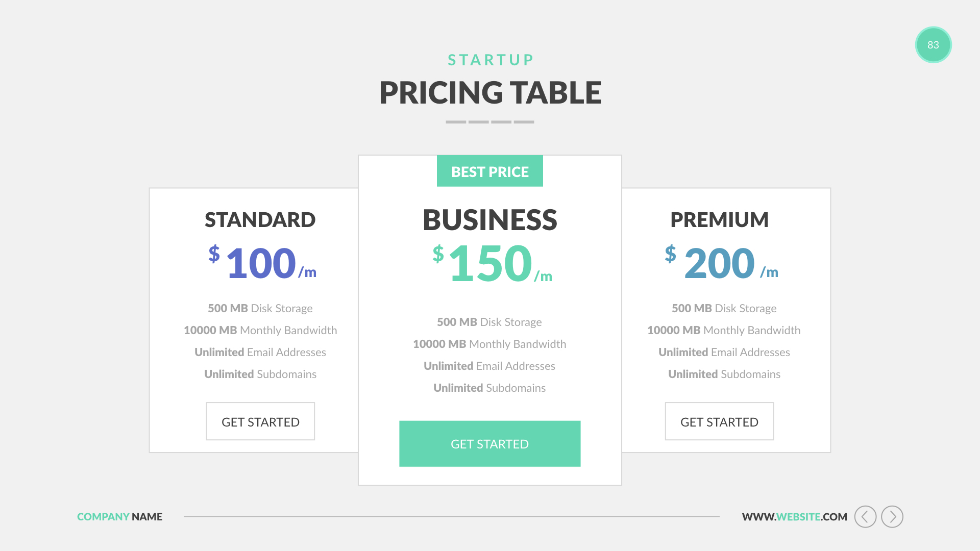Viewport: 980px width, 551px height.
Task: Open the WWW.WEBSITE.COM link
Action: (794, 517)
